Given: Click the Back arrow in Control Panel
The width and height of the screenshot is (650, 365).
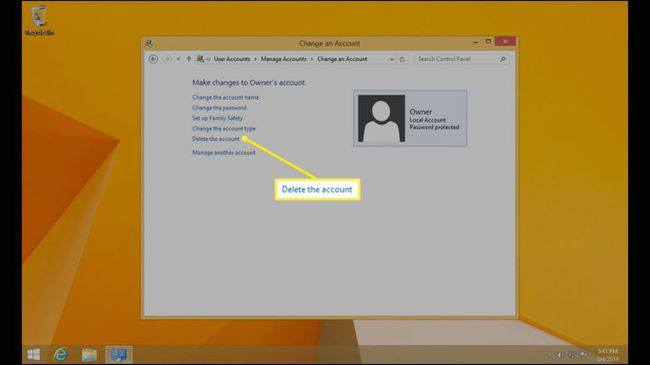Looking at the screenshot, I should [x=153, y=59].
